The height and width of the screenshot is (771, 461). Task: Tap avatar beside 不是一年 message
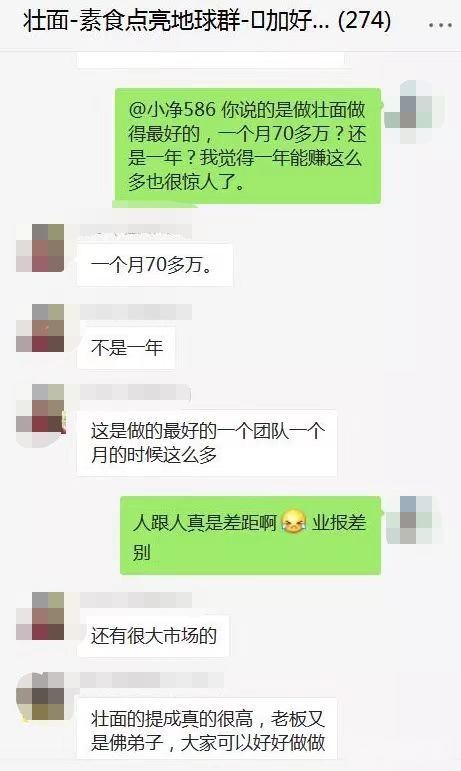[x=40, y=327]
